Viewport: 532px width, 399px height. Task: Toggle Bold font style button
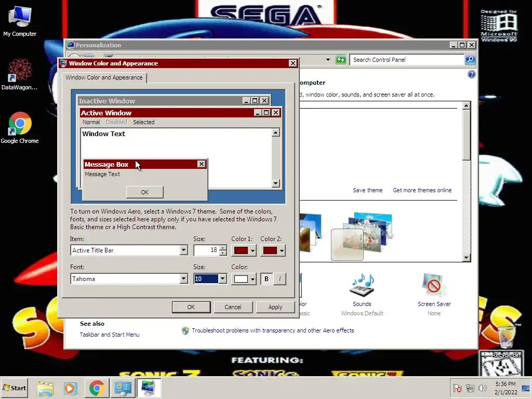point(267,279)
